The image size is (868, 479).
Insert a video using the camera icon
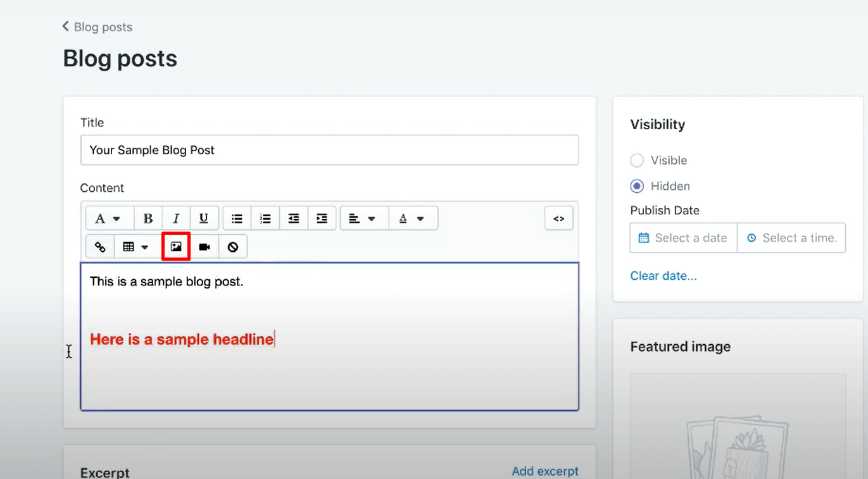pos(204,247)
